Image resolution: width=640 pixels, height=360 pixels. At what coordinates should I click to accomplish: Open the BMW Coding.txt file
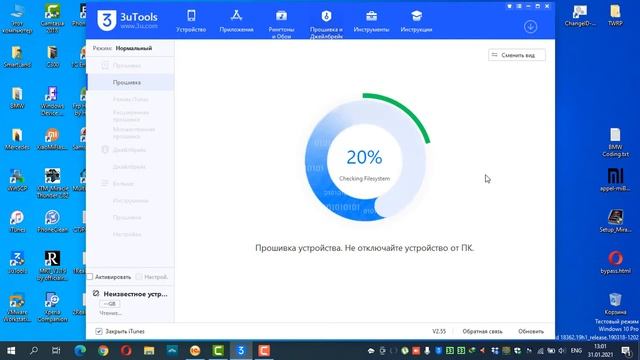tap(615, 142)
